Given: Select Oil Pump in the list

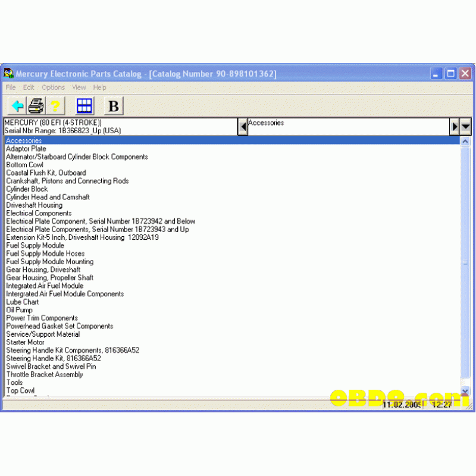Looking at the screenshot, I should click(x=20, y=310).
